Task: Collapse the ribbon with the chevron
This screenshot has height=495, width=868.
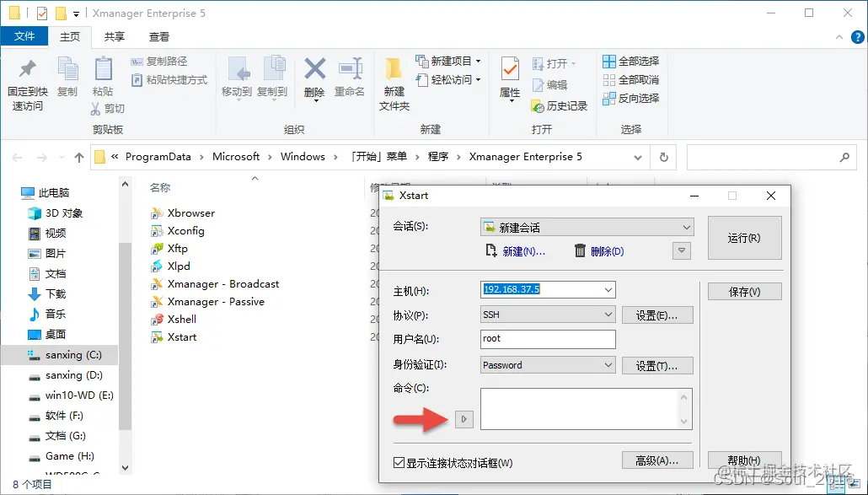Action: [x=839, y=37]
